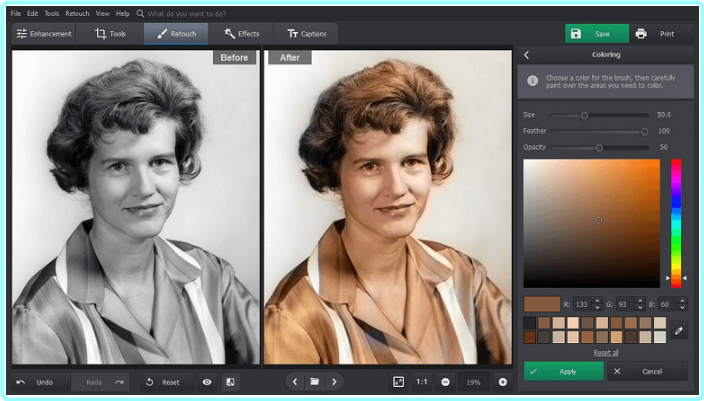704x401 pixels.
Task: Go to the previous photo
Action: click(295, 382)
